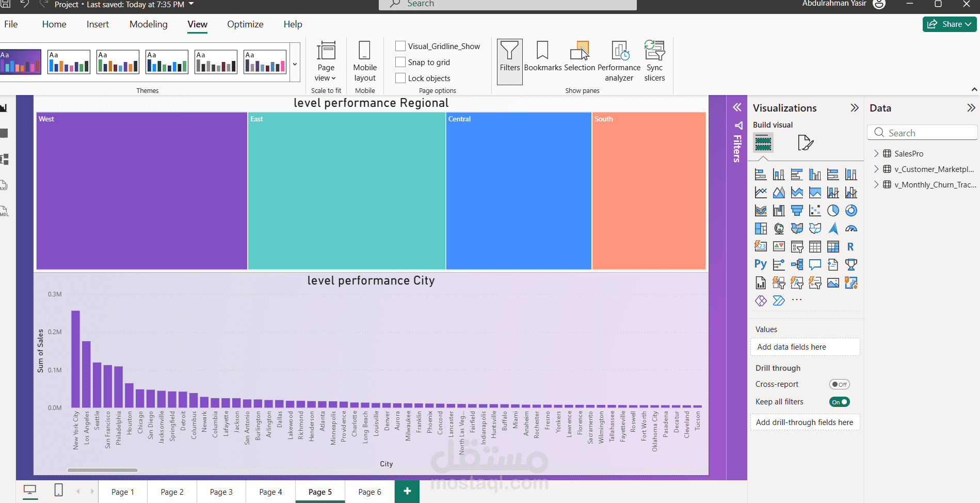Switch to the Format visual brush tab

click(x=805, y=143)
